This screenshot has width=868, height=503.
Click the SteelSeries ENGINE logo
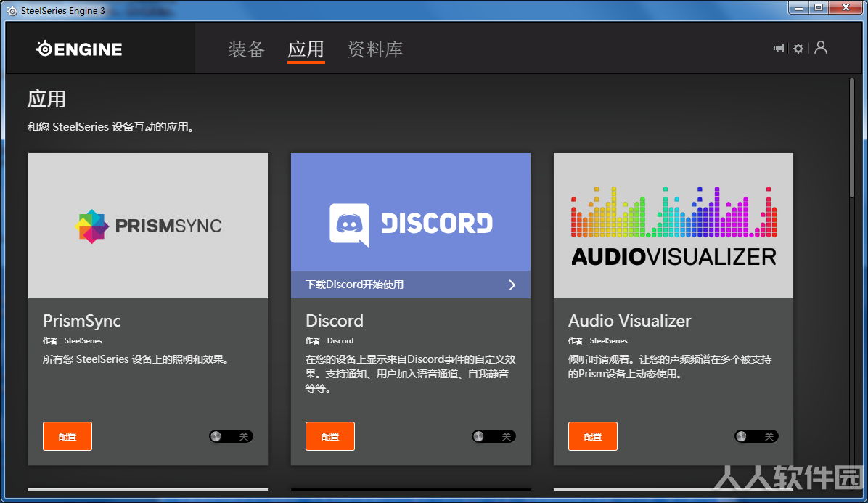pos(78,49)
